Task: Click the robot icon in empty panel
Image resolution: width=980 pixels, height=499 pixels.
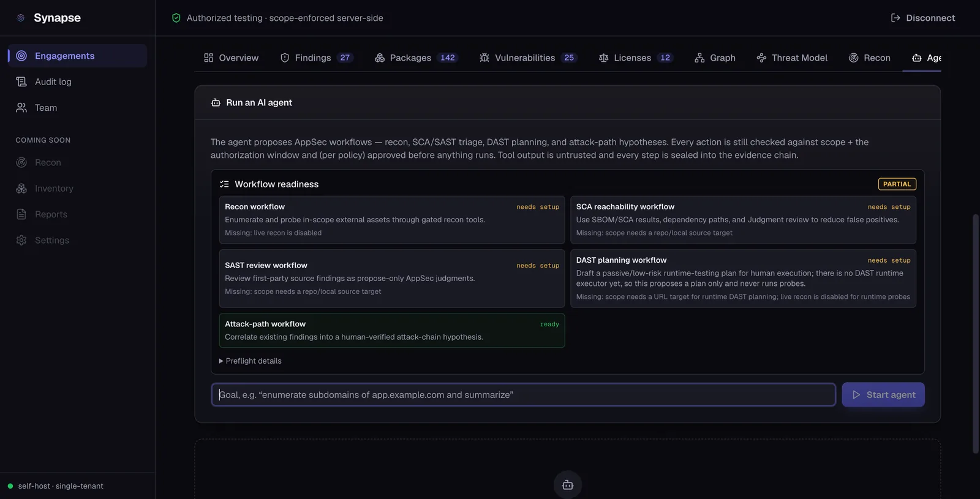Action: [568, 485]
